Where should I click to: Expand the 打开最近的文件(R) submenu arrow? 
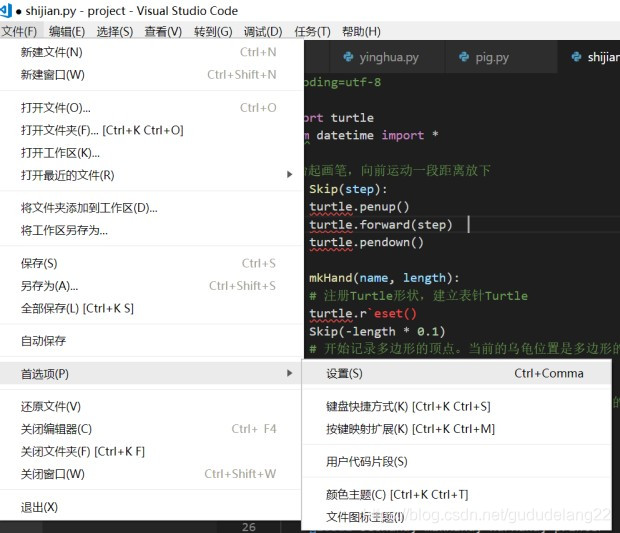(x=289, y=174)
